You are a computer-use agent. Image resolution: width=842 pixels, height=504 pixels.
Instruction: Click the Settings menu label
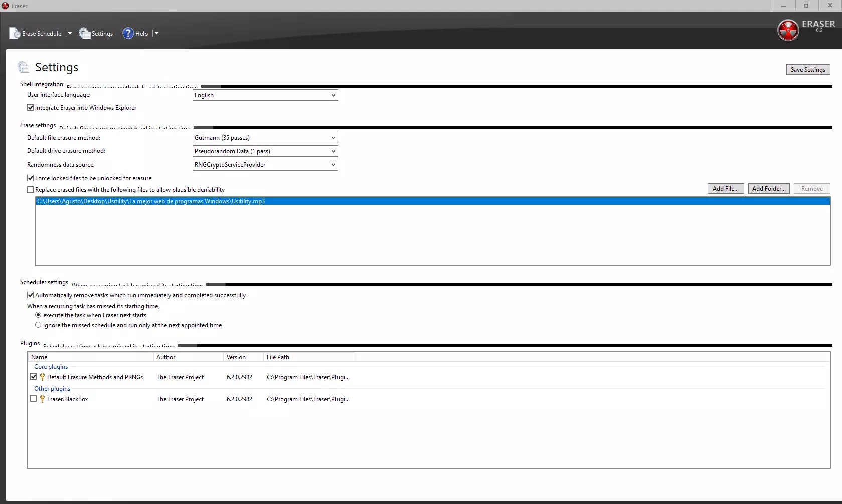click(x=102, y=34)
